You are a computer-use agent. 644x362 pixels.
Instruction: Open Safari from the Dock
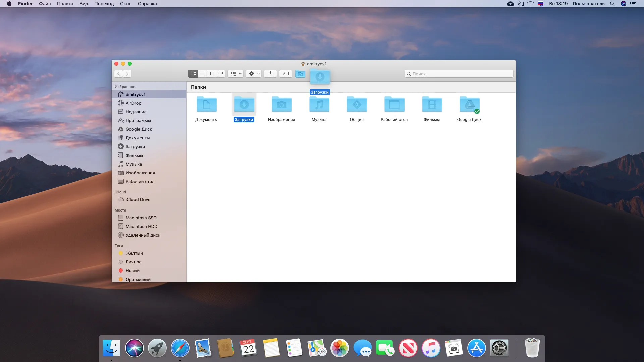(x=180, y=348)
